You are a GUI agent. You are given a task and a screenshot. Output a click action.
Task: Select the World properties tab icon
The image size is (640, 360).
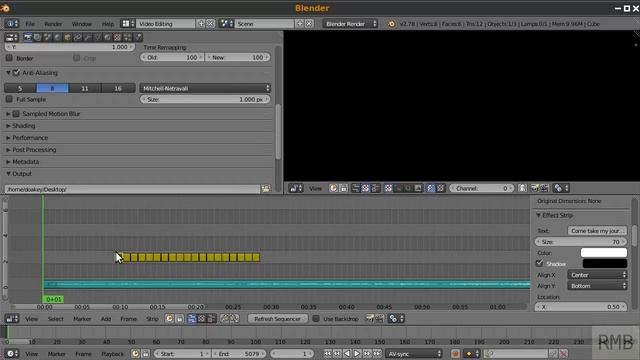click(57, 38)
